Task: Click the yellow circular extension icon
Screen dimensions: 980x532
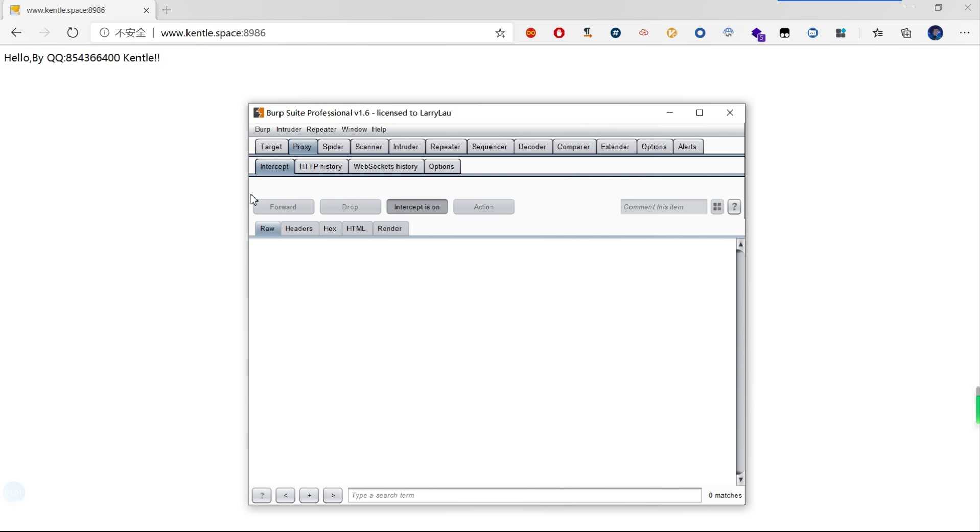Action: (672, 33)
